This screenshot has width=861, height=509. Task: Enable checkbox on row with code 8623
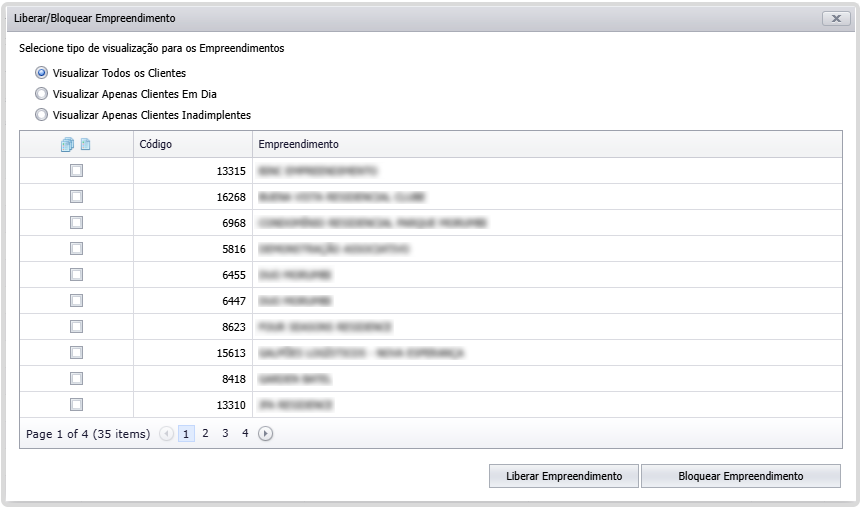(76, 327)
